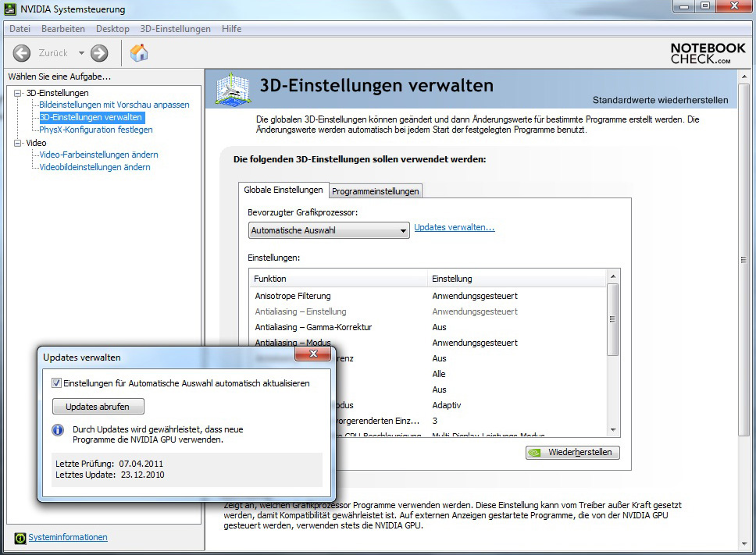Click the info icon in Updates dialog
The height and width of the screenshot is (555, 756).
[x=58, y=430]
